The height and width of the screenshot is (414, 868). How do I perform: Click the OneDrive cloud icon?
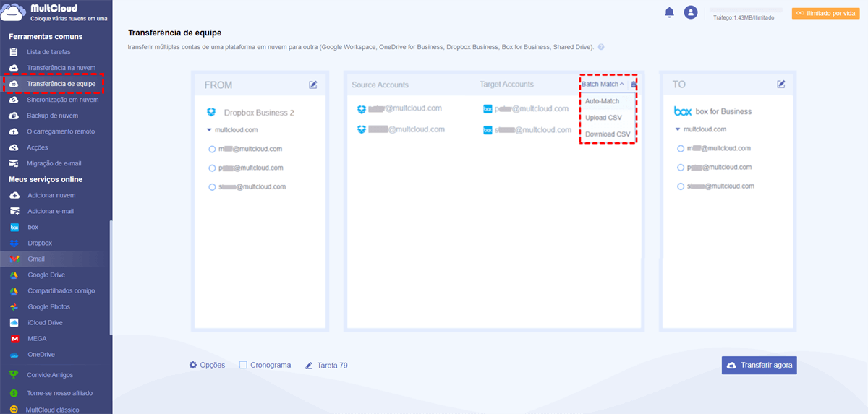pos(14,355)
